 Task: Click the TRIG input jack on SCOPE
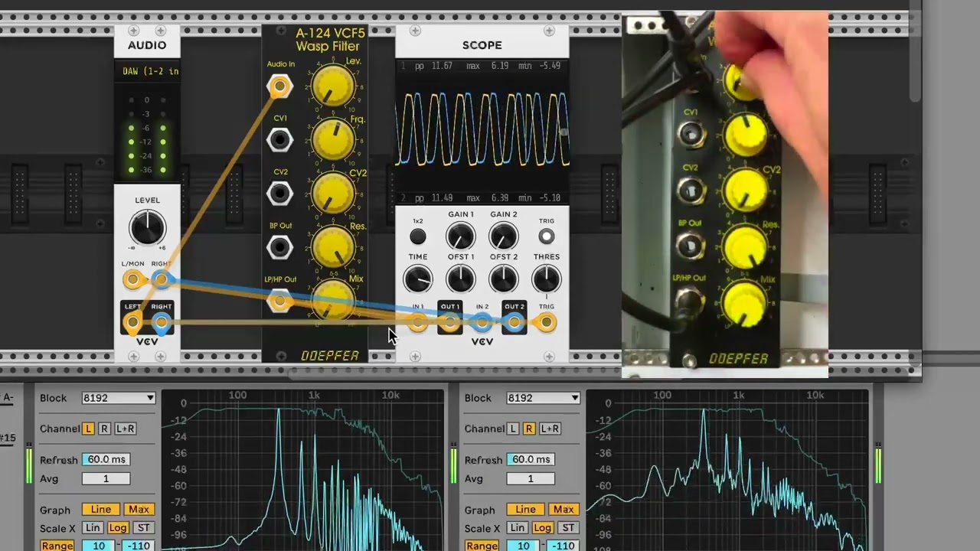546,324
